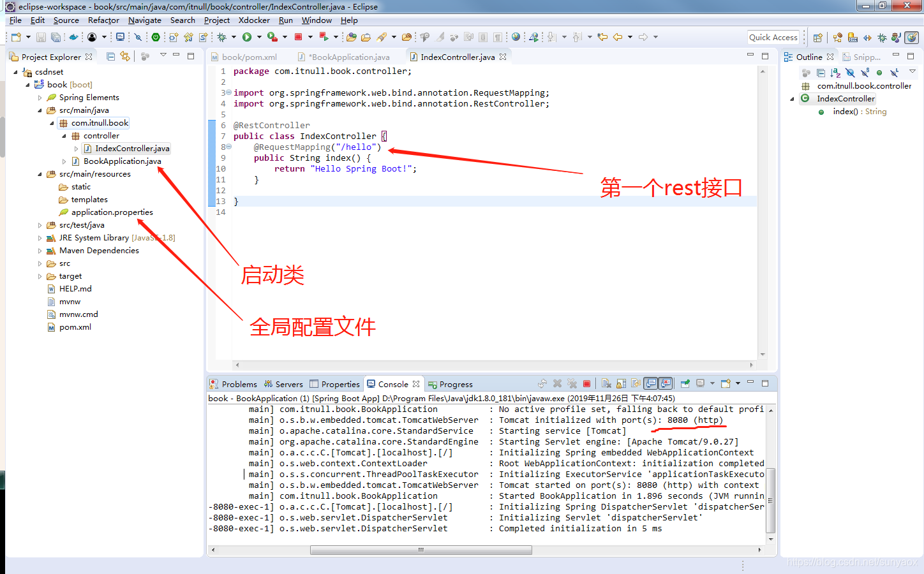Click the Search flashlight toolbar icon
This screenshot has height=574, width=924.
point(381,37)
